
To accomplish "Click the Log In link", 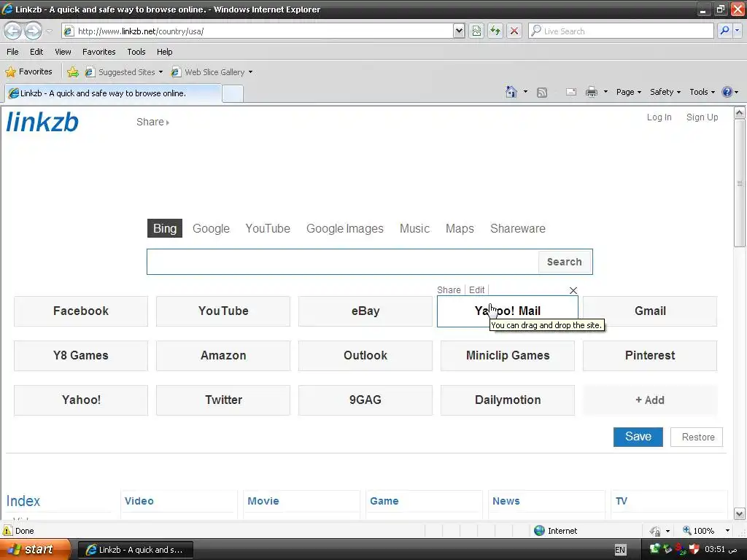I will click(x=659, y=117).
